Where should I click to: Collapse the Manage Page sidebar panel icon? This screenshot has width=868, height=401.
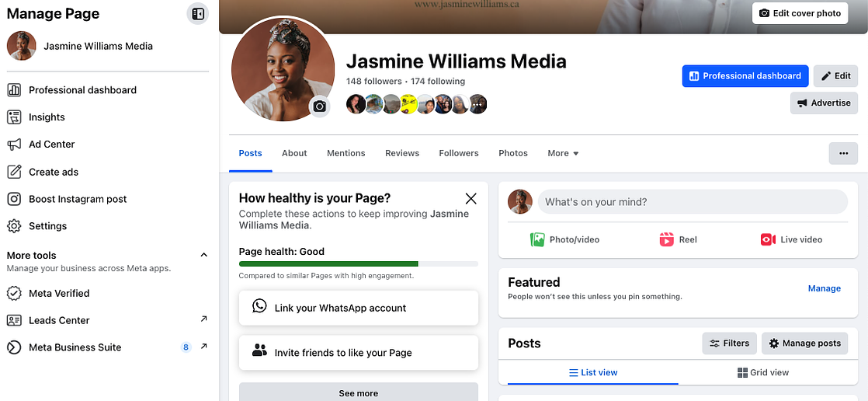(198, 14)
